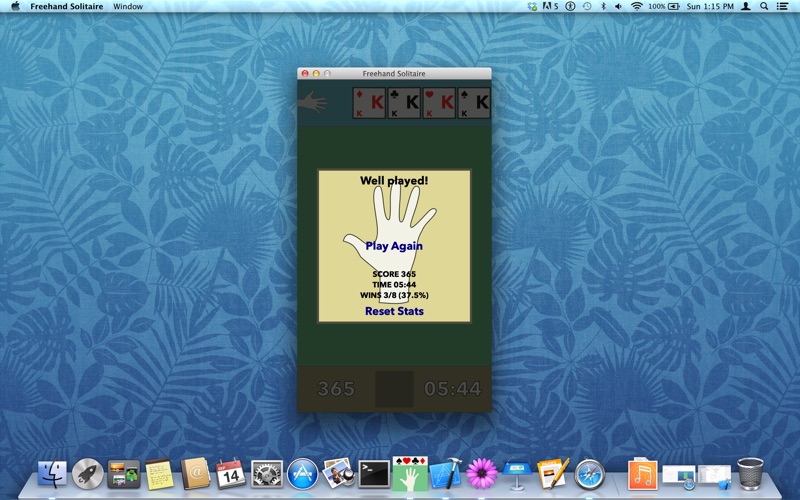
Task: Reset Stats in the win dialog
Action: tap(394, 311)
